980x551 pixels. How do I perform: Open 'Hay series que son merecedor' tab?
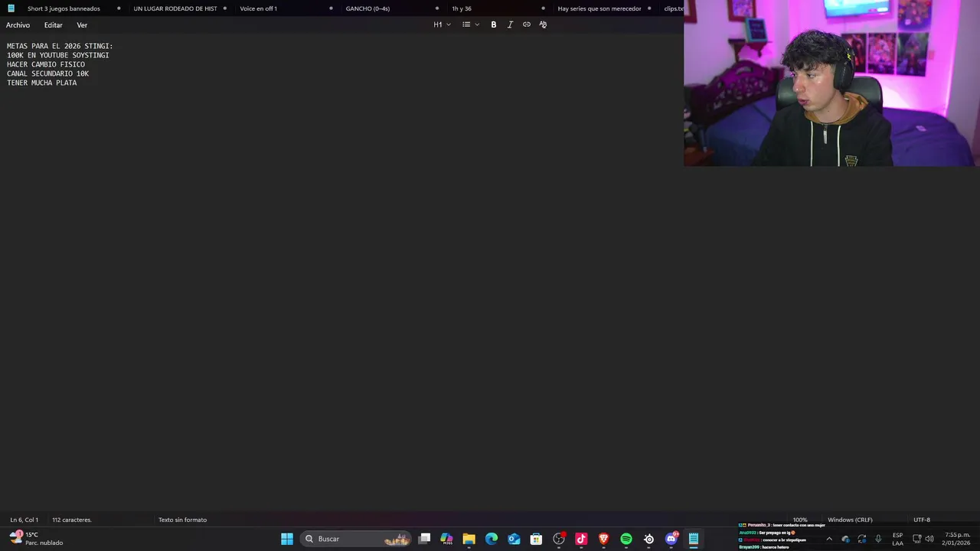click(599, 8)
